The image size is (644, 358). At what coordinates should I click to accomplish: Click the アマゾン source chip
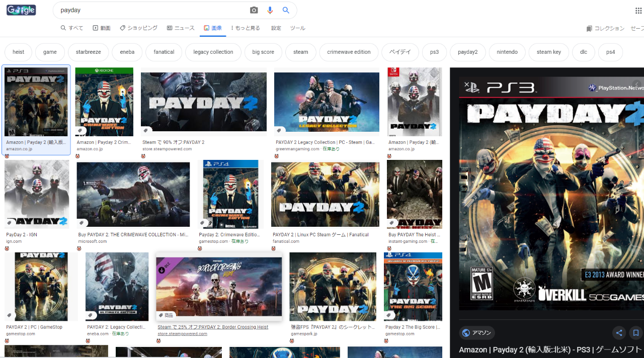click(477, 333)
